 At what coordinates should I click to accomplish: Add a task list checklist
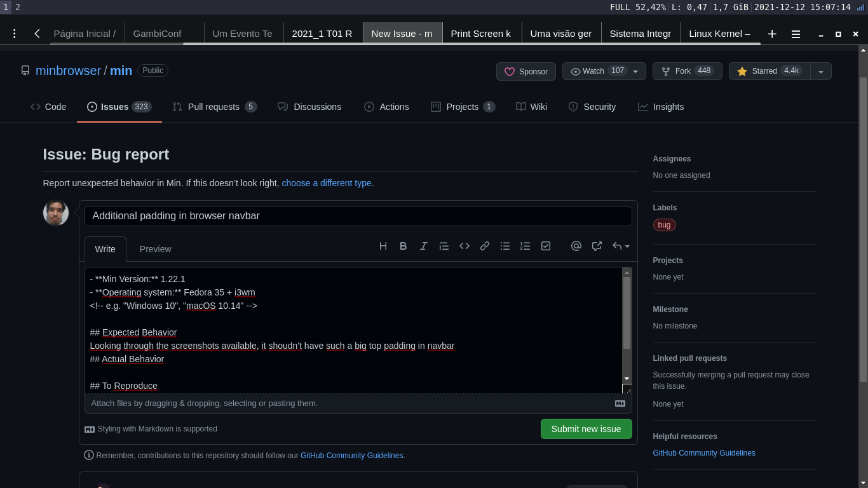(546, 246)
